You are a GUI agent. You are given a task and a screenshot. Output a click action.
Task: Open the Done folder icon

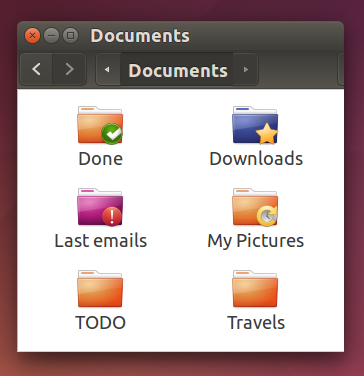100,125
